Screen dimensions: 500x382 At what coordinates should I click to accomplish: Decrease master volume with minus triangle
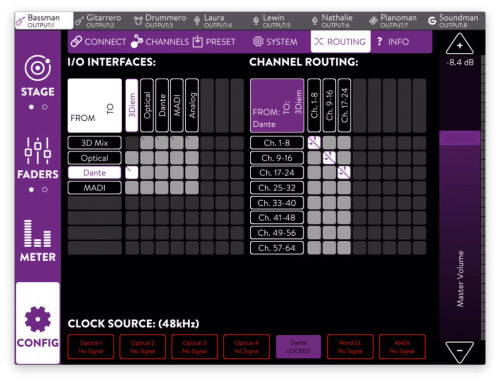pos(459,352)
